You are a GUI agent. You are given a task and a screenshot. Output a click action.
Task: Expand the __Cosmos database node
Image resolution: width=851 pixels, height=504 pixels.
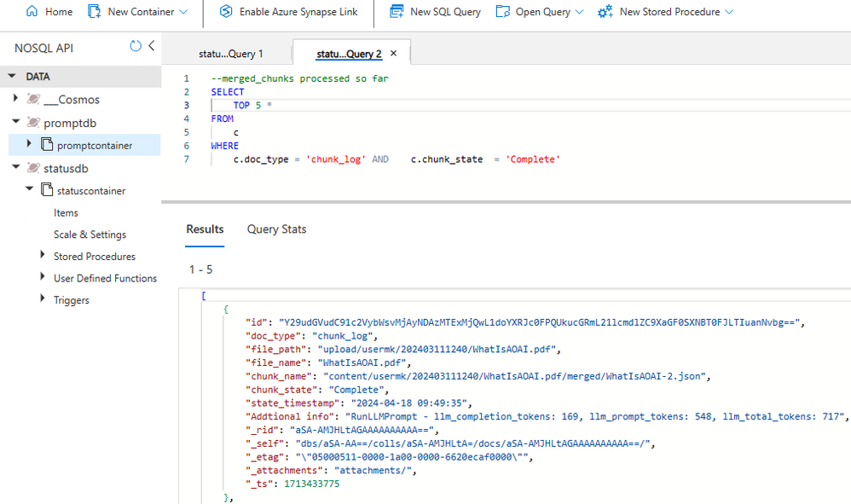click(15, 98)
